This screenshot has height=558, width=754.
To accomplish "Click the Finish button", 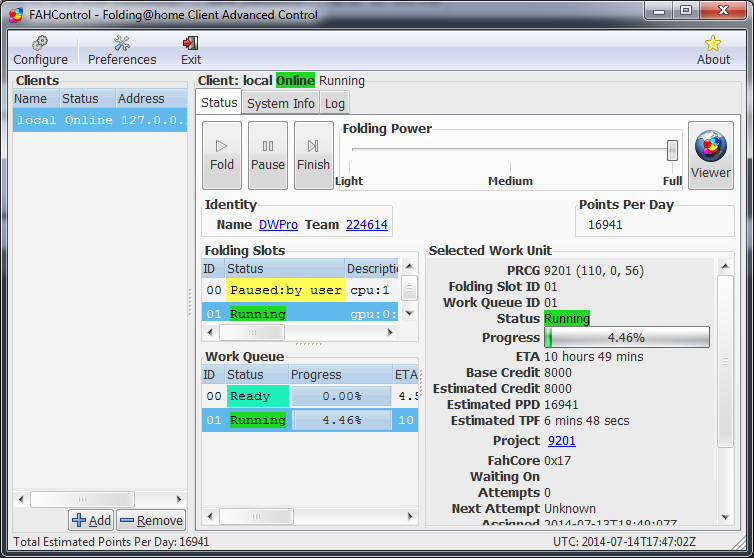I will click(x=314, y=155).
